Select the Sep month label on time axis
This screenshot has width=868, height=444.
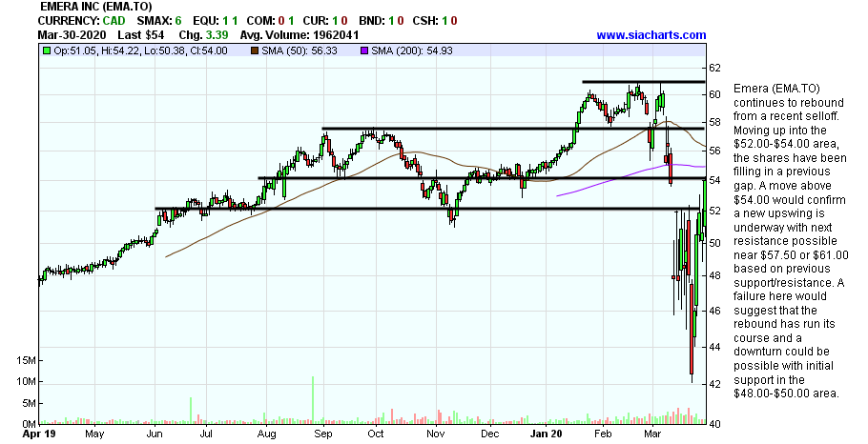(x=323, y=434)
